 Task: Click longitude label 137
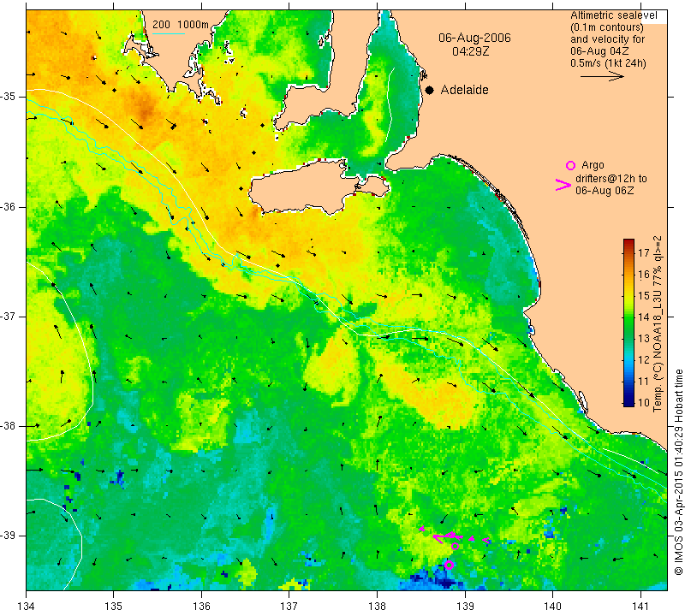point(289,607)
